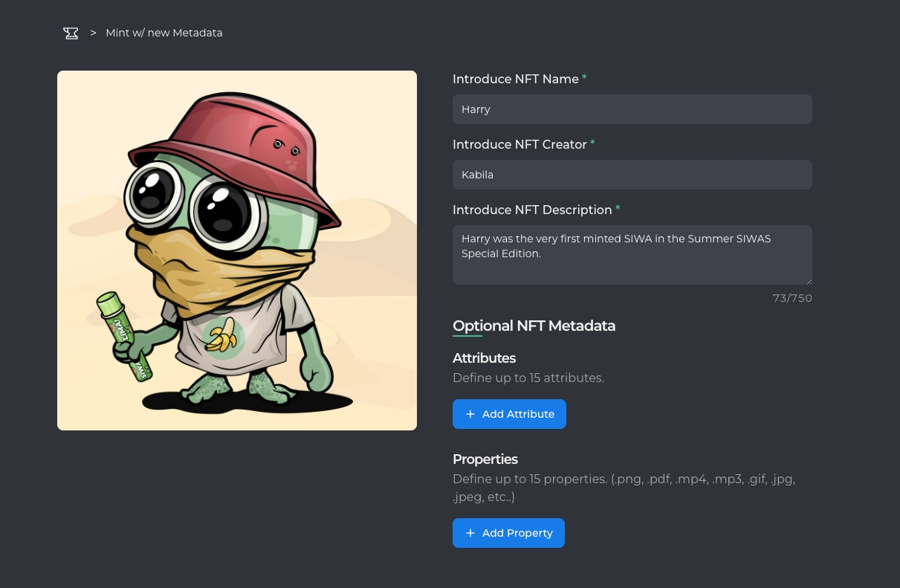The height and width of the screenshot is (588, 900).
Task: Click the plus icon on Add Property
Action: tap(470, 533)
